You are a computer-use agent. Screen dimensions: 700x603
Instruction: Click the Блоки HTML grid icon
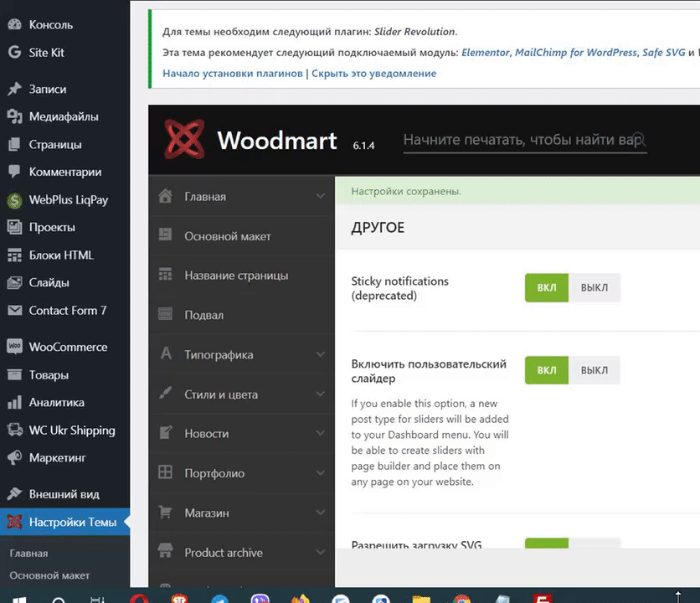point(14,255)
